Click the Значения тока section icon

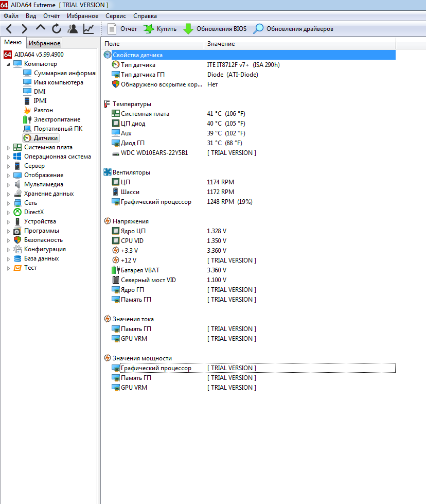(x=108, y=319)
